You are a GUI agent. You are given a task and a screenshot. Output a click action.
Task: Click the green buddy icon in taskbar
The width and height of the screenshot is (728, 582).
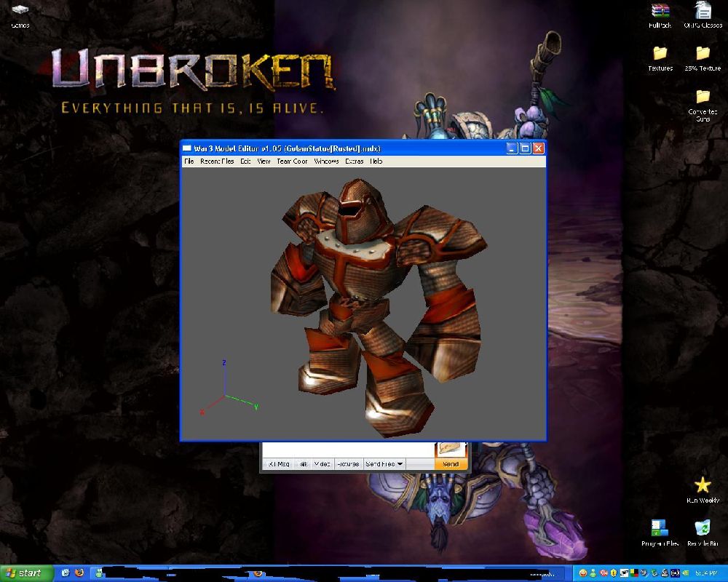pos(98,573)
